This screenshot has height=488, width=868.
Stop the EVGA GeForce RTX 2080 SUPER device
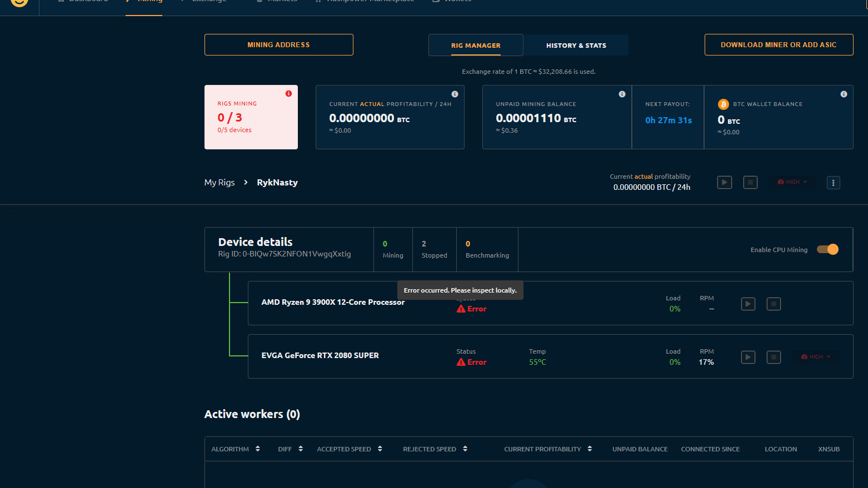coord(774,357)
